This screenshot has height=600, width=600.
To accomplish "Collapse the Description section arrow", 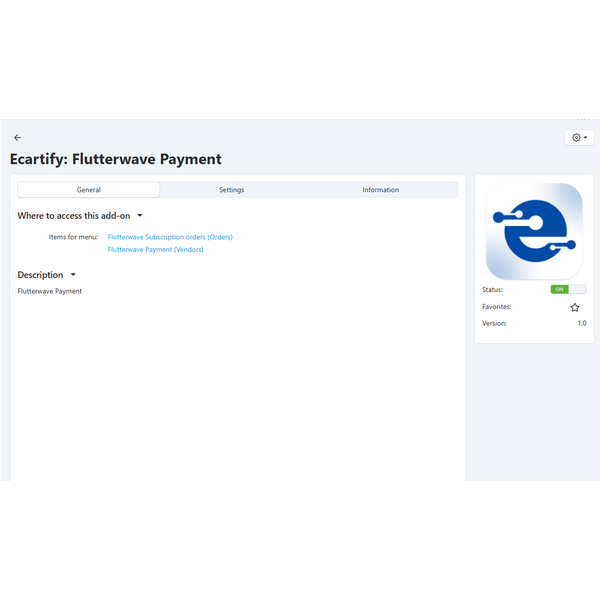I will coord(73,275).
